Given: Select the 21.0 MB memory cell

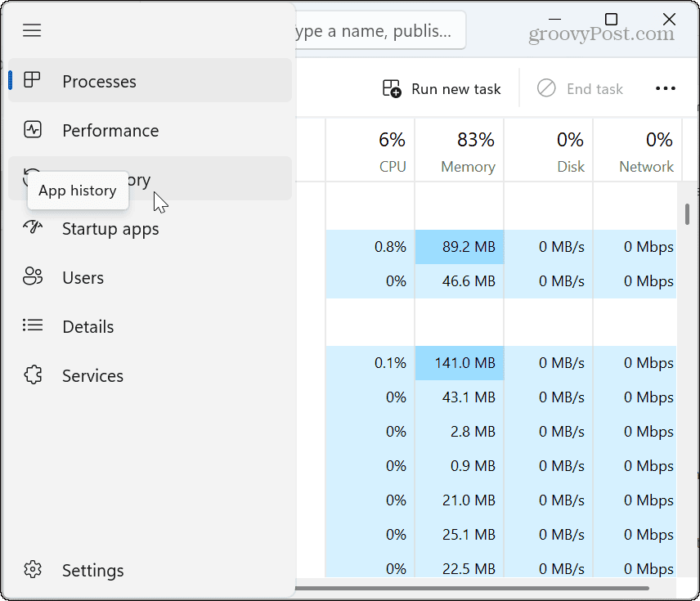Looking at the screenshot, I should click(x=460, y=500).
